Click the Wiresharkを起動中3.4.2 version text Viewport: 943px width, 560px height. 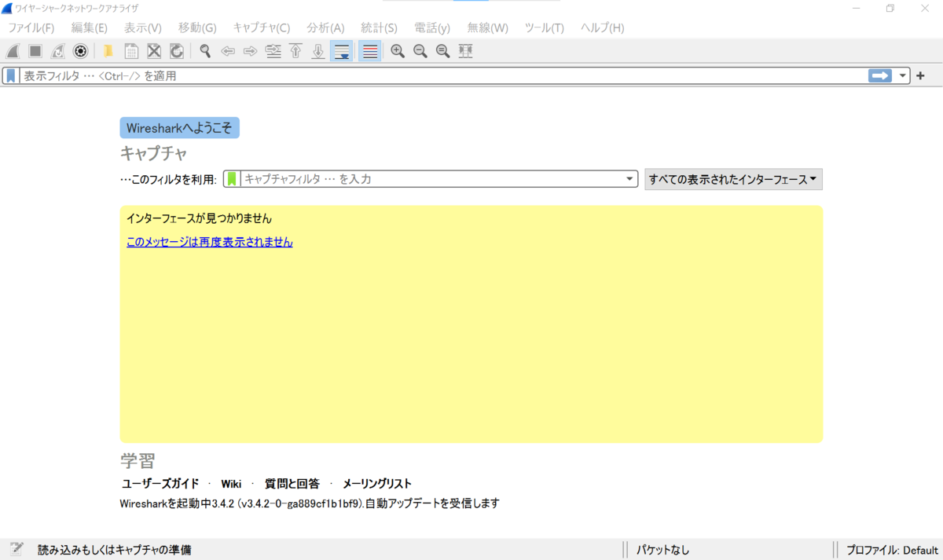pyautogui.click(x=310, y=503)
